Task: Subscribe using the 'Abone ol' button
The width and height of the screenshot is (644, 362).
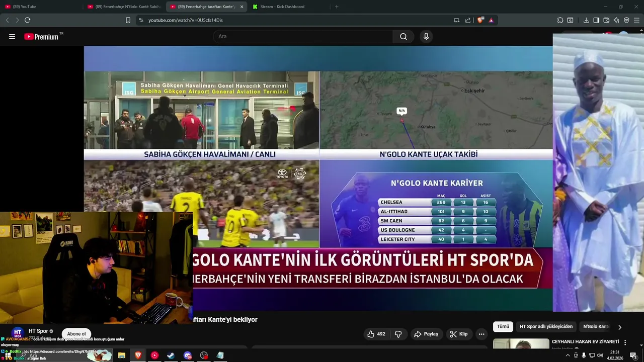Action: [x=76, y=334]
